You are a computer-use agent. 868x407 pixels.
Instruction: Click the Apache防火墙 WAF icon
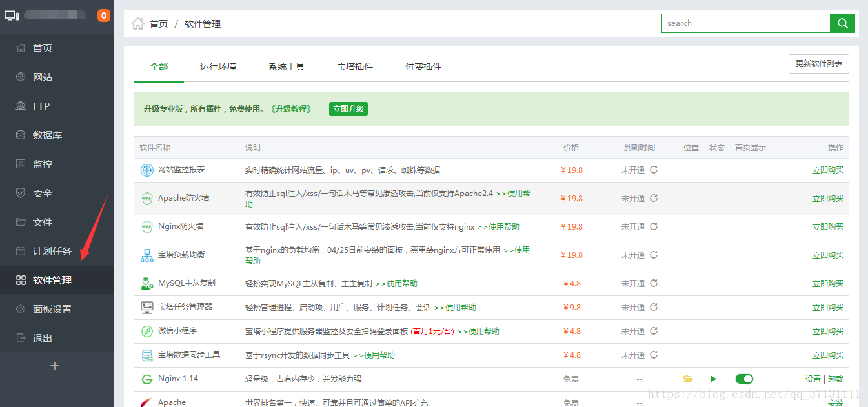(147, 199)
